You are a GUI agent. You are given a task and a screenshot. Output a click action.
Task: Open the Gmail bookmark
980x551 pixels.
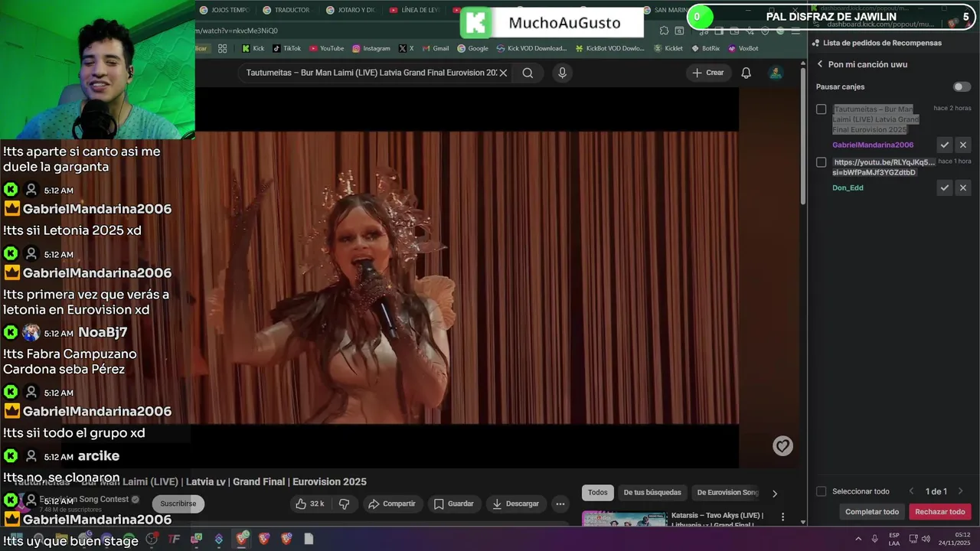435,48
